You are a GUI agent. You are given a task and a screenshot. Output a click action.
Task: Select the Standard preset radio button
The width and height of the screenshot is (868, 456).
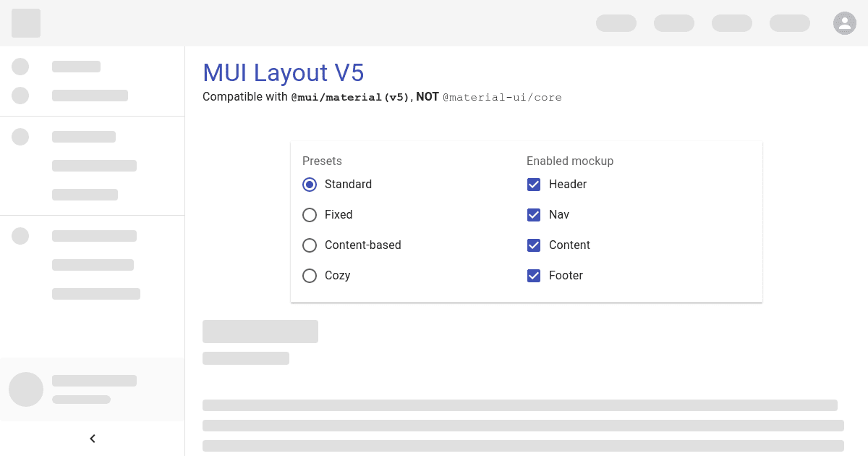(x=310, y=185)
